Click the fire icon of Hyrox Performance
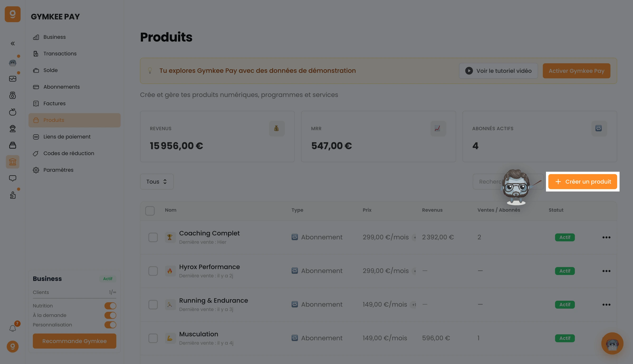The height and width of the screenshot is (364, 633). [x=170, y=271]
